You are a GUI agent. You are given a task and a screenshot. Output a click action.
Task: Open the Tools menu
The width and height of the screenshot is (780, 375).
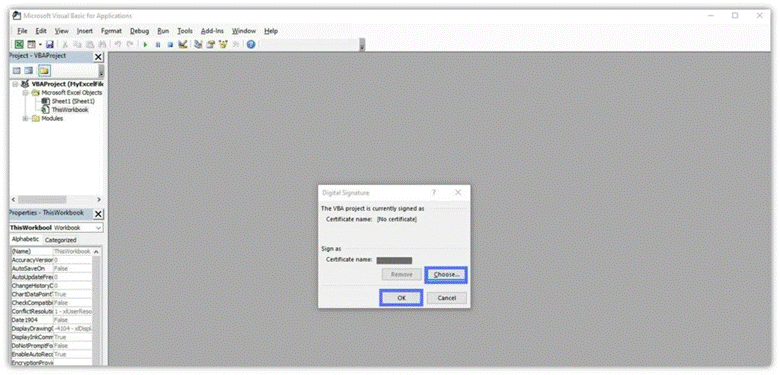[x=185, y=31]
